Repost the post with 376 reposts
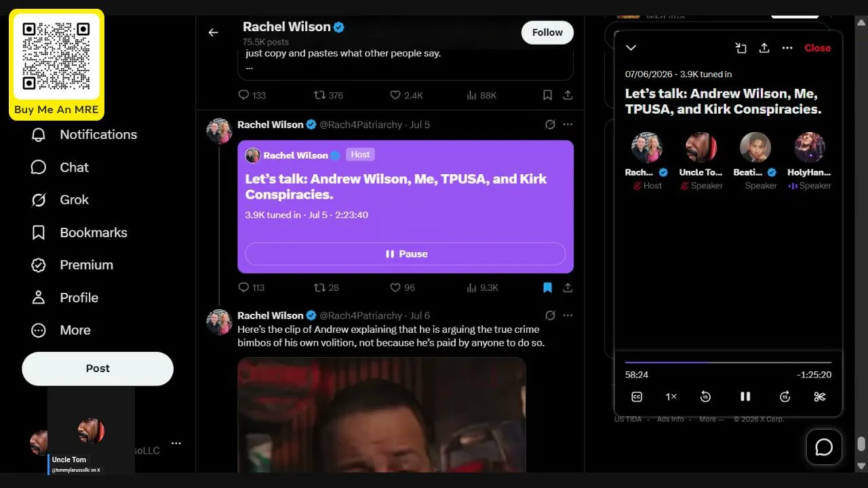The height and width of the screenshot is (488, 868). pos(328,96)
